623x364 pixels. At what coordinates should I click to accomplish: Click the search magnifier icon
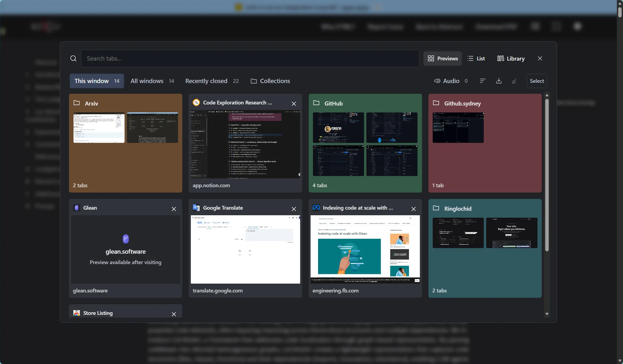pos(73,58)
